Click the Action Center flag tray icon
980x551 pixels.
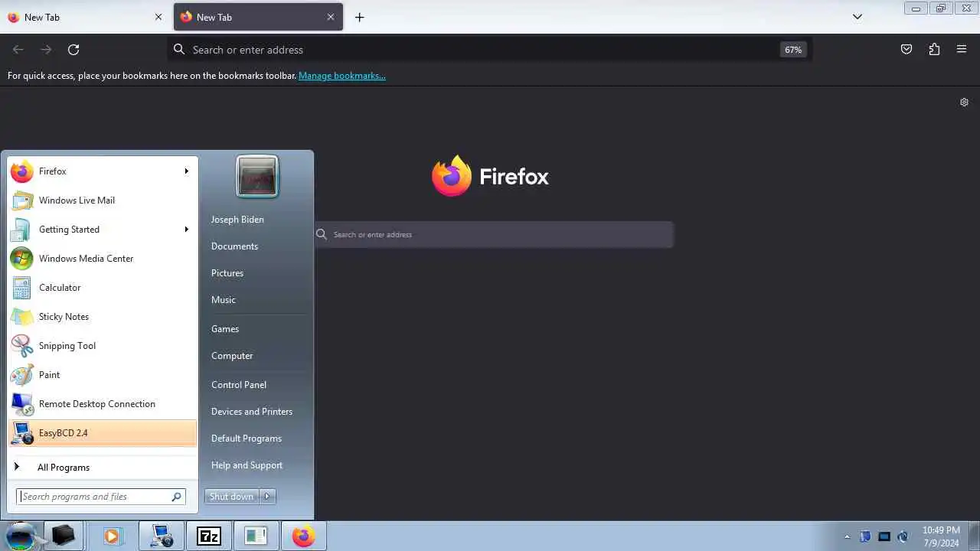[865, 536]
